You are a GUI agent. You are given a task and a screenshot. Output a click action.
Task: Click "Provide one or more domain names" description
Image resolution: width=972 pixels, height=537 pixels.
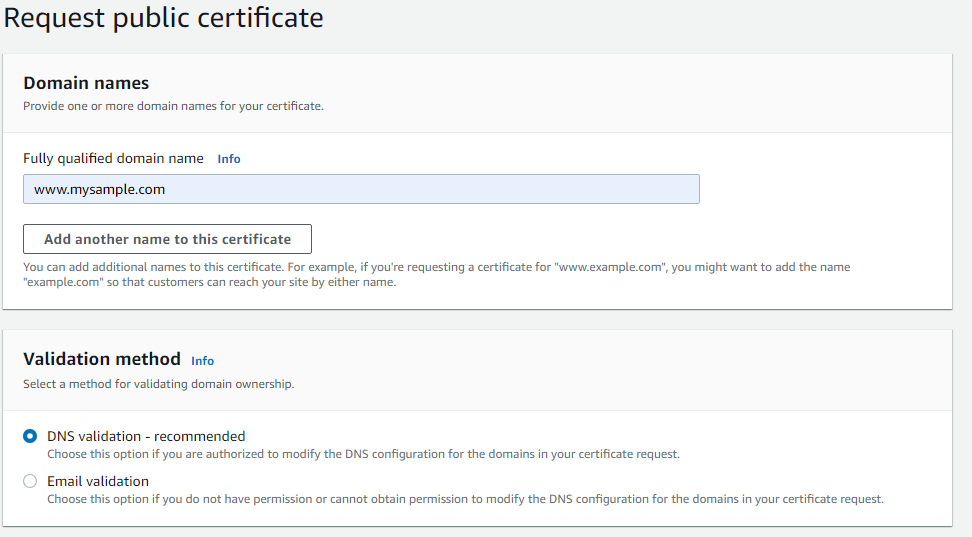pyautogui.click(x=173, y=106)
